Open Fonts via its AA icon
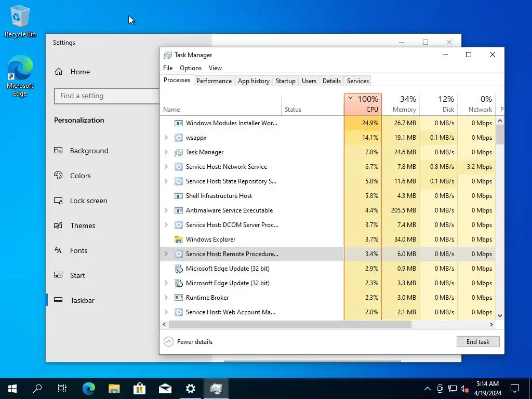Image resolution: width=532 pixels, height=399 pixels. [58, 250]
